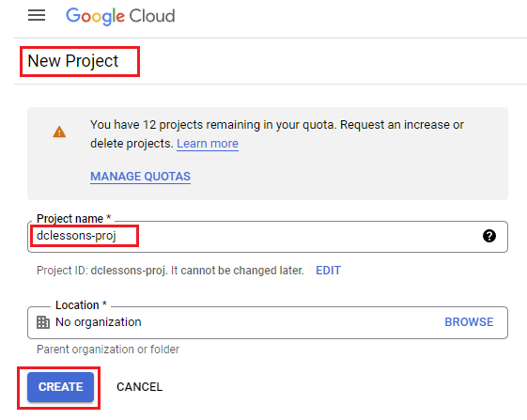Focus the Project name field with dclessons-proj
Image resolution: width=527 pixels, height=420 pixels.
pyautogui.click(x=267, y=237)
